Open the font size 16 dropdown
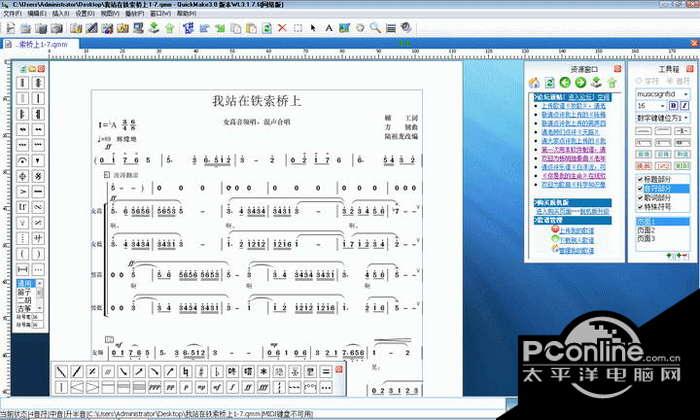 click(662, 106)
